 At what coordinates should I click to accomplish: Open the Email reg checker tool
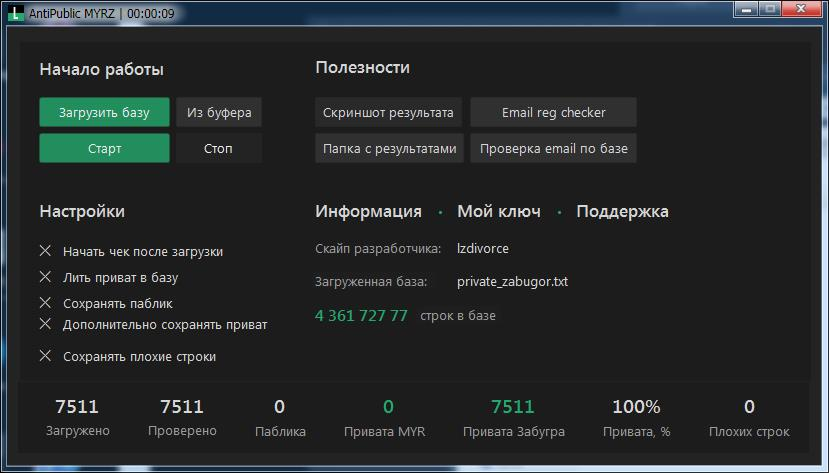(553, 112)
